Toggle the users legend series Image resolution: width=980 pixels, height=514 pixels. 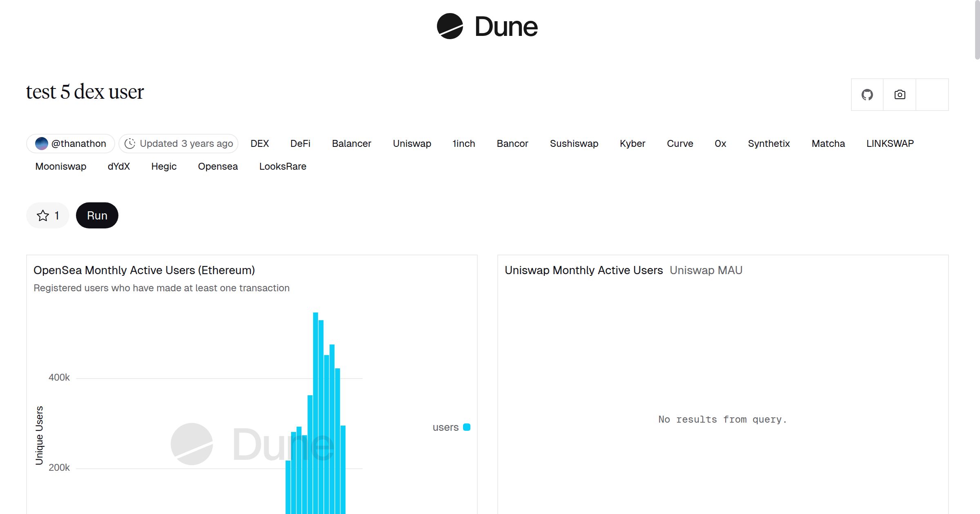coord(445,427)
